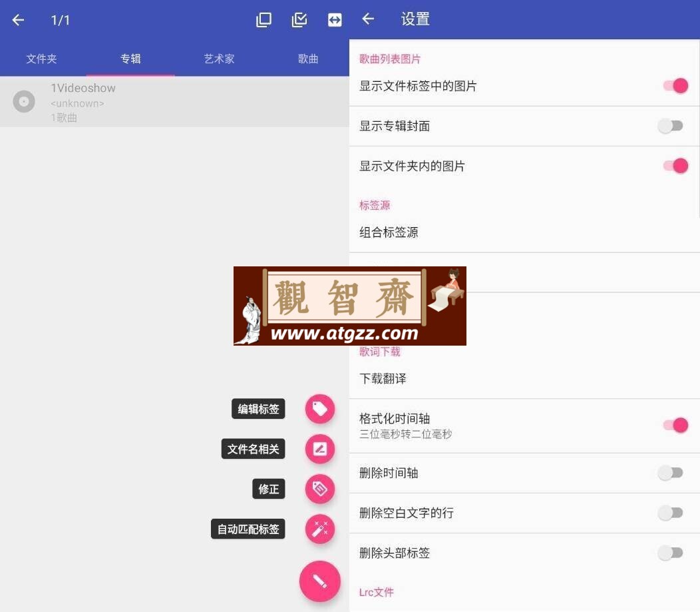Switch to the 歌曲 tab

point(307,59)
